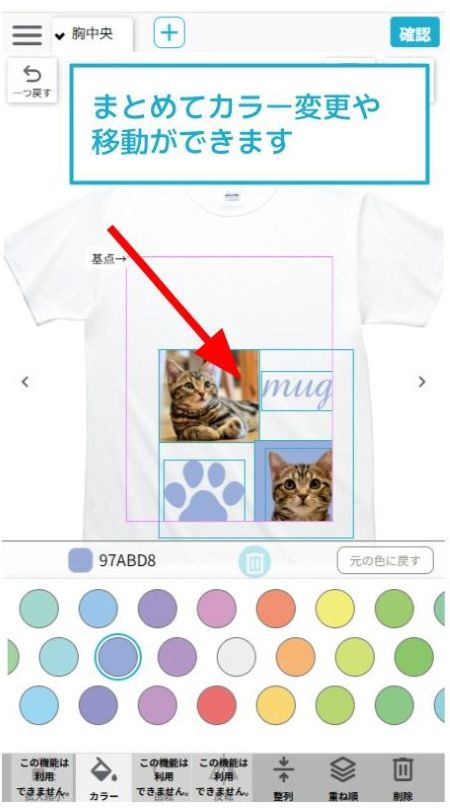Pick the red swatch in bottom row
This screenshot has height=809, width=450.
217,705
